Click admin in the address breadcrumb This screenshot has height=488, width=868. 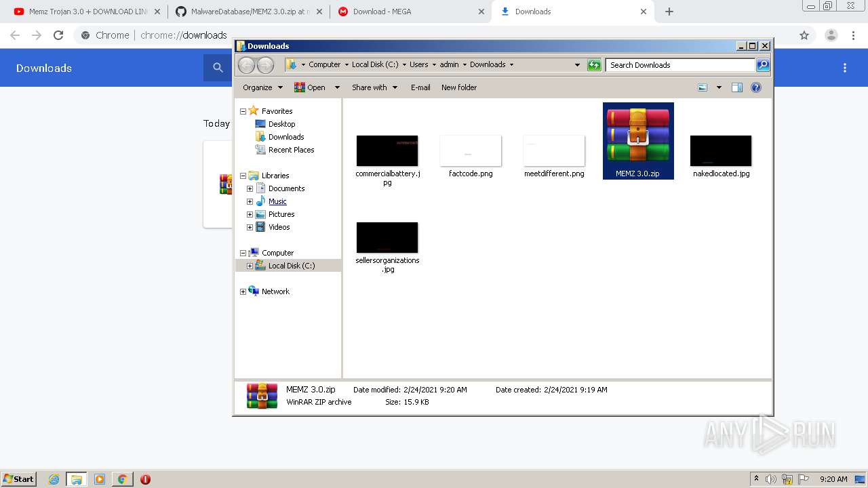click(x=449, y=64)
